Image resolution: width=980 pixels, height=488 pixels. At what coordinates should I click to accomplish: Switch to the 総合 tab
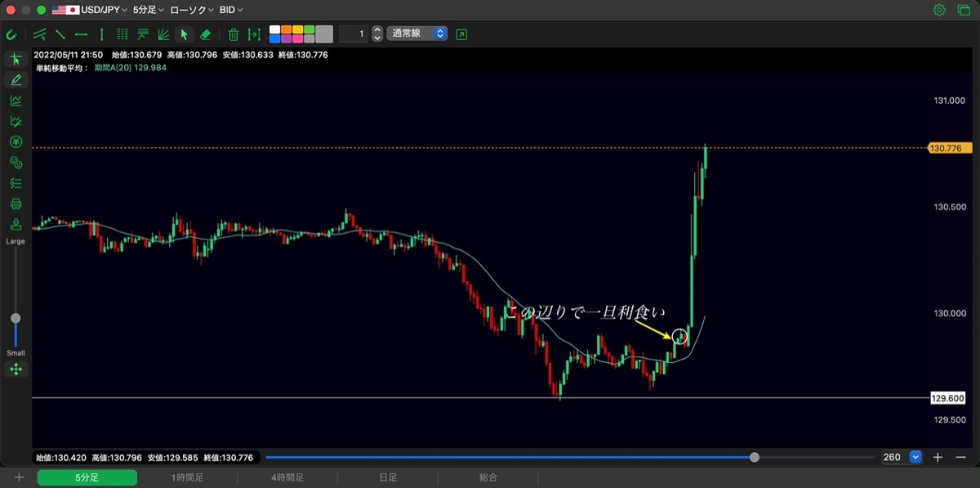(488, 477)
